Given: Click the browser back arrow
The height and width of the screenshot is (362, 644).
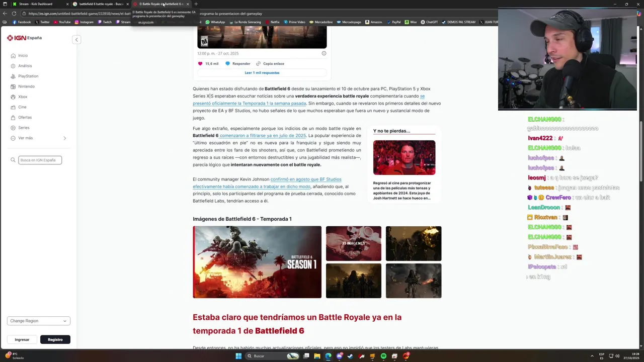Looking at the screenshot, I should [x=5, y=14].
